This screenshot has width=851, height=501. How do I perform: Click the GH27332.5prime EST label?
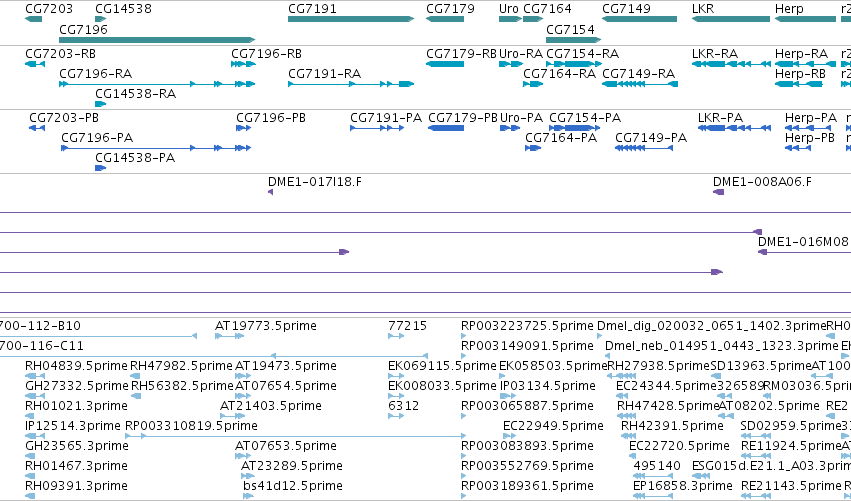(77, 386)
